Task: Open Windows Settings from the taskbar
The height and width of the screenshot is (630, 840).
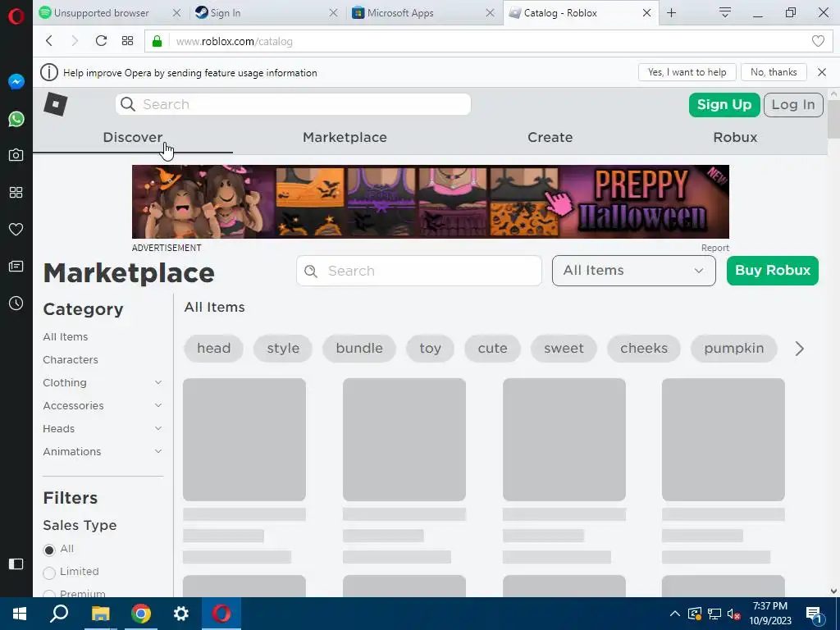Action: click(x=181, y=614)
